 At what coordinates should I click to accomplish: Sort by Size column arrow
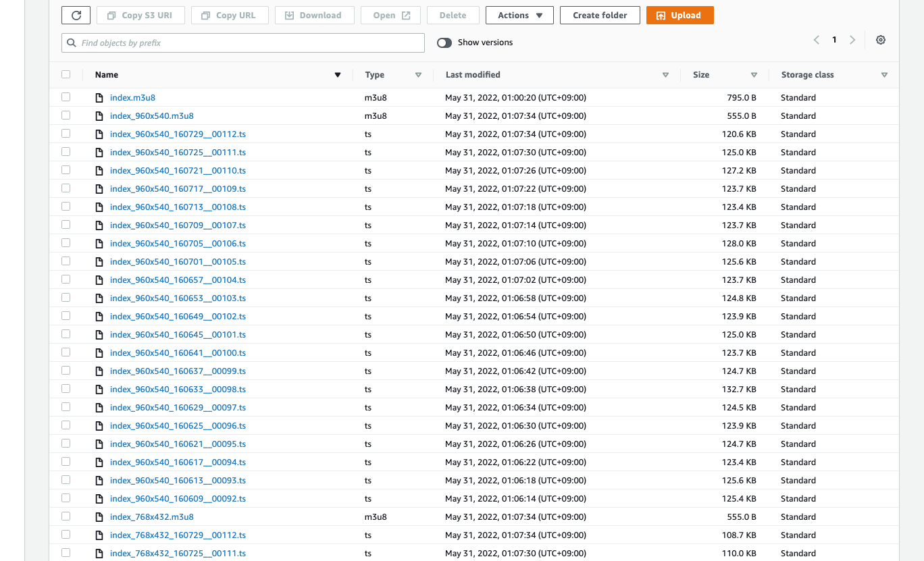coord(754,75)
